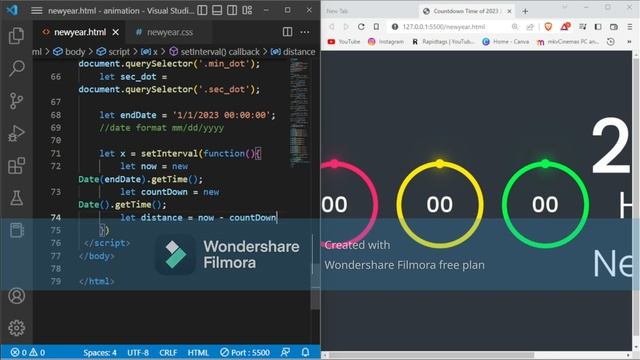This screenshot has width=640, height=360.
Task: Open the Run and Debug view
Action: tap(16, 133)
